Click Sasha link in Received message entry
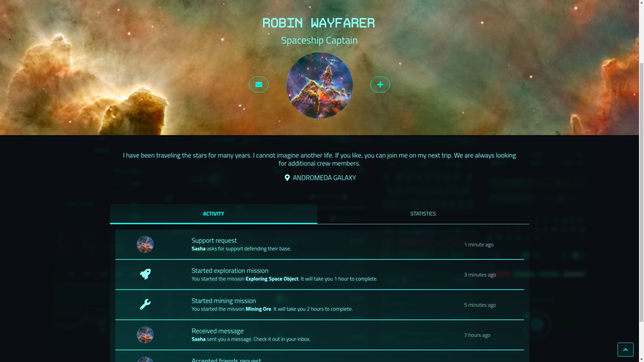644x362 pixels. pyautogui.click(x=199, y=339)
